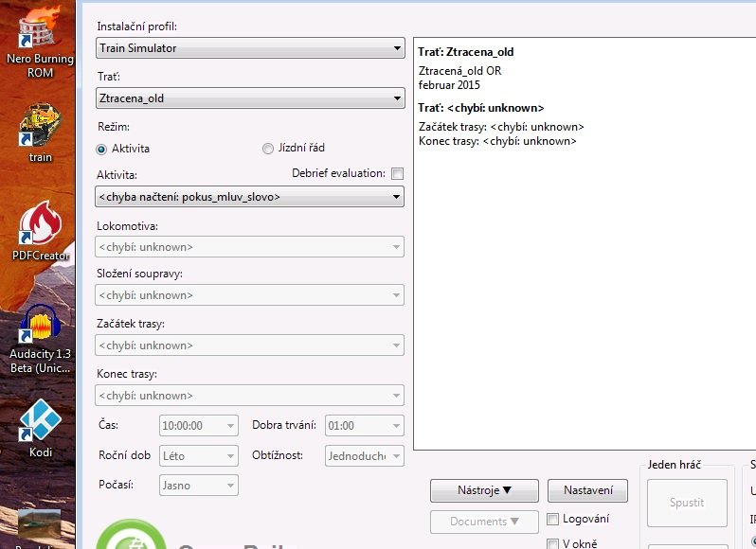Open the Aktivita dropdown list
Screen dimensions: 756x549
click(x=250, y=197)
